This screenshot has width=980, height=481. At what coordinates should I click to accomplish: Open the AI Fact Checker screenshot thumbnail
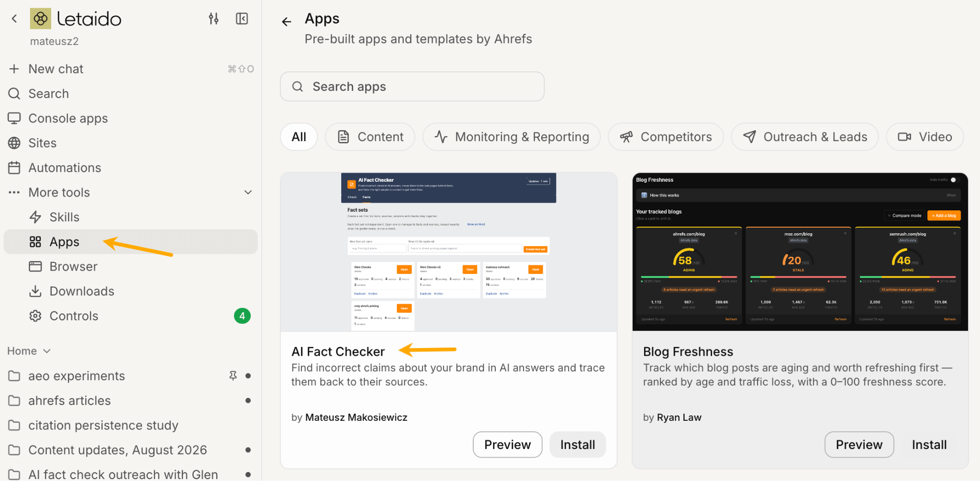click(x=449, y=252)
